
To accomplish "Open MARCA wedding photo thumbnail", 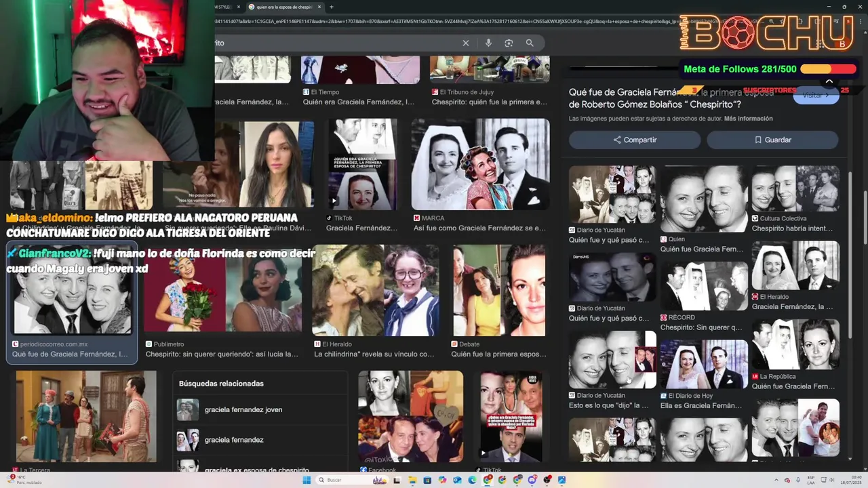I will pos(480,164).
